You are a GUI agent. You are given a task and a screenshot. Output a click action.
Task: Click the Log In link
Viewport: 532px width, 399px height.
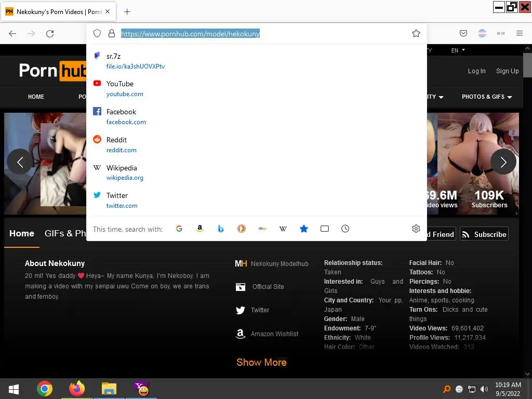point(477,71)
